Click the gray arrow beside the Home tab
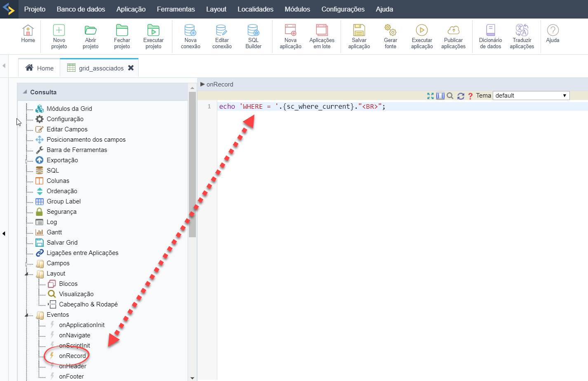Screen dimensions: 588x381 (4, 65)
